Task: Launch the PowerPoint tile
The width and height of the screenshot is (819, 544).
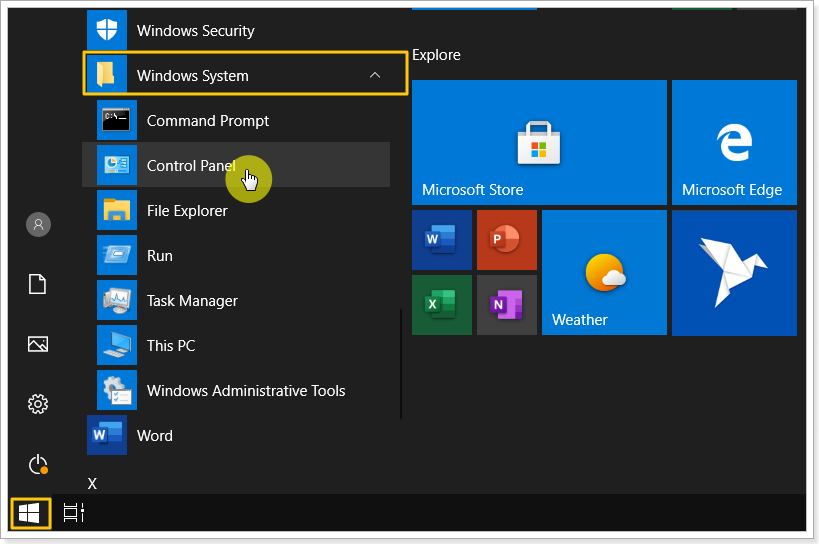Action: click(507, 240)
